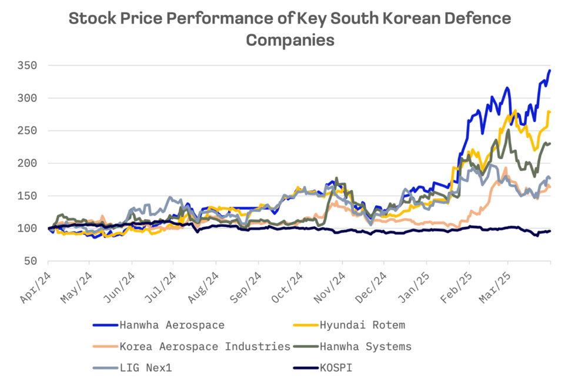This screenshot has width=588, height=388.
Task: Click the Oct/24 x-axis label
Action: click(x=288, y=288)
